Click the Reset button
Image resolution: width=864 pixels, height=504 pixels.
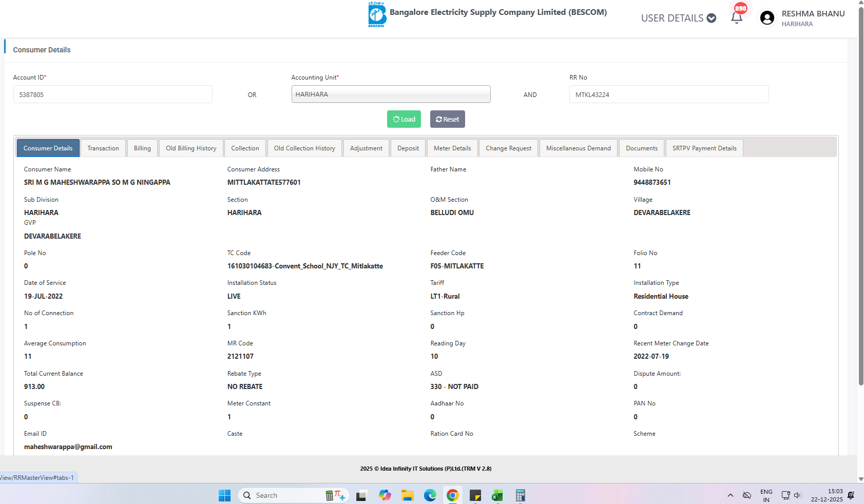tap(447, 119)
